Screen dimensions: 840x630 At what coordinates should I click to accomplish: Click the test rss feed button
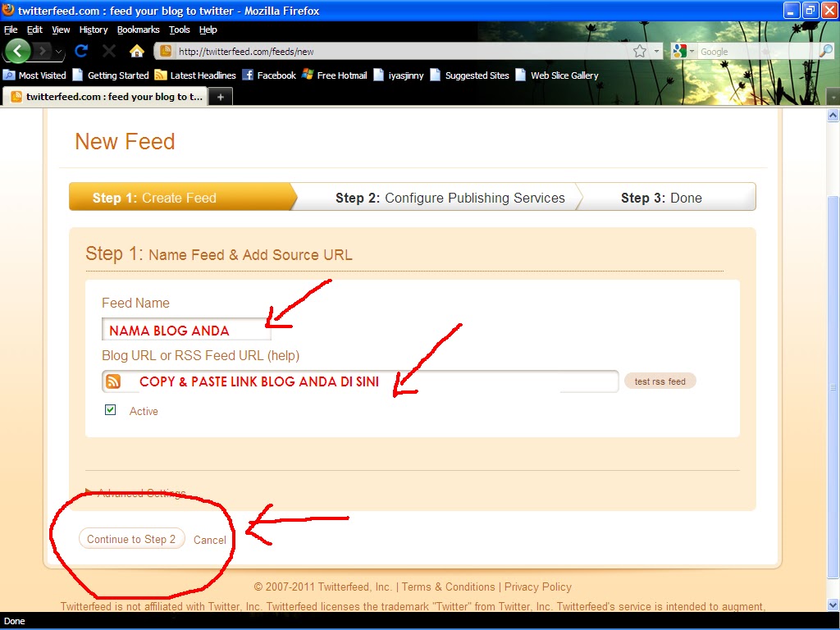(x=660, y=381)
